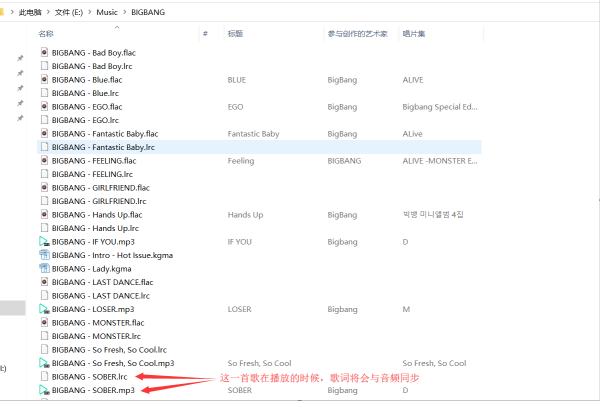Screen dimensions: 600x401
Task: Click the GIRLFRIEND.flac audio icon
Action: tap(44, 187)
